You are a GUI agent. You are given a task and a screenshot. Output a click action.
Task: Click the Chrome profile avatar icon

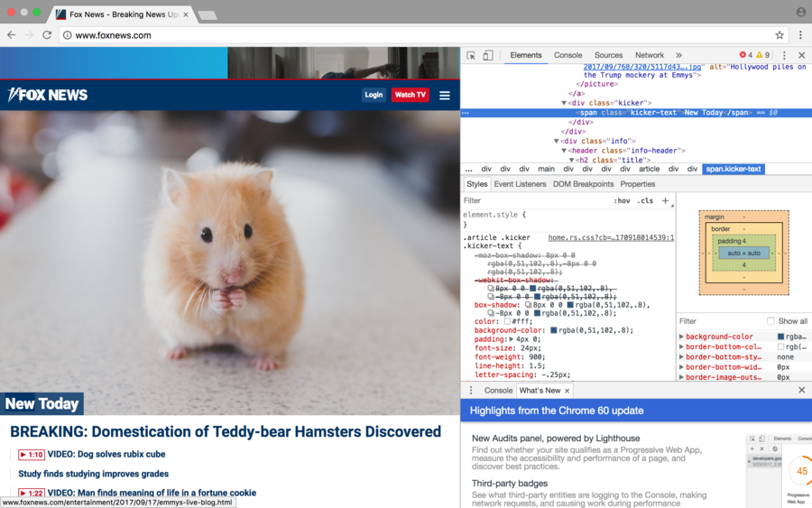click(801, 12)
